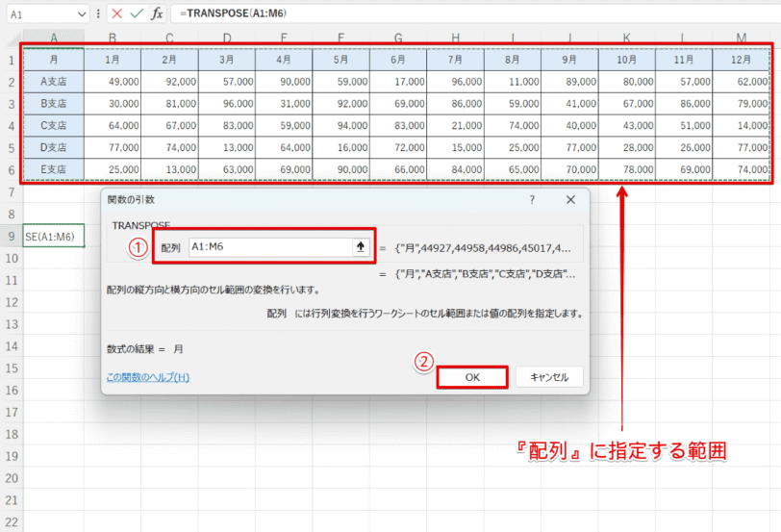Click cell with value 79,000

[x=742, y=104]
